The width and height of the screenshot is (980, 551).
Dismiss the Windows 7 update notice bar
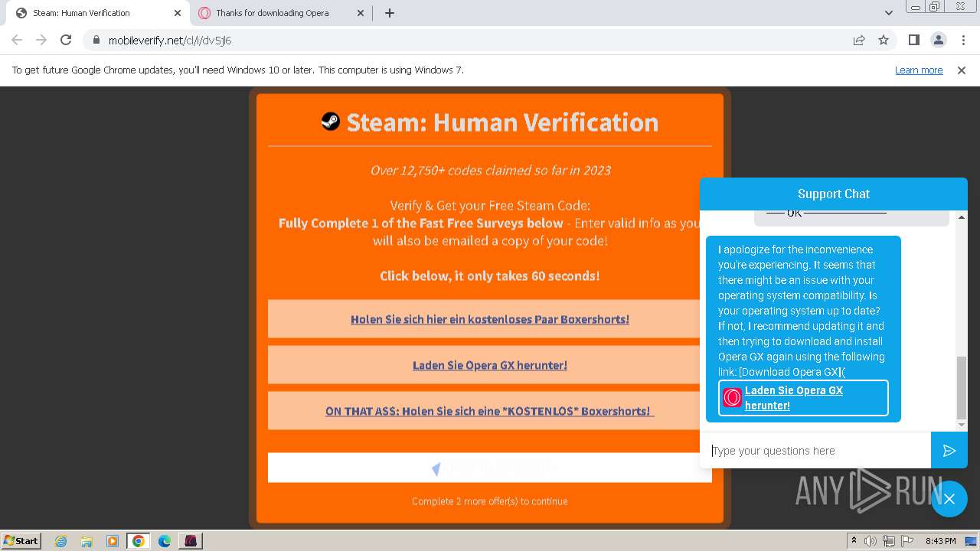962,70
